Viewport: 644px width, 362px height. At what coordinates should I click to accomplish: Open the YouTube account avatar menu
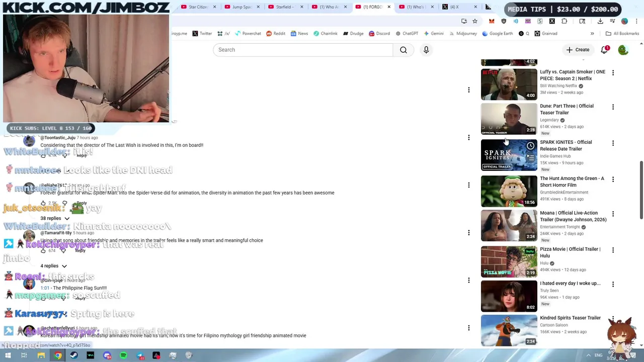point(623,50)
